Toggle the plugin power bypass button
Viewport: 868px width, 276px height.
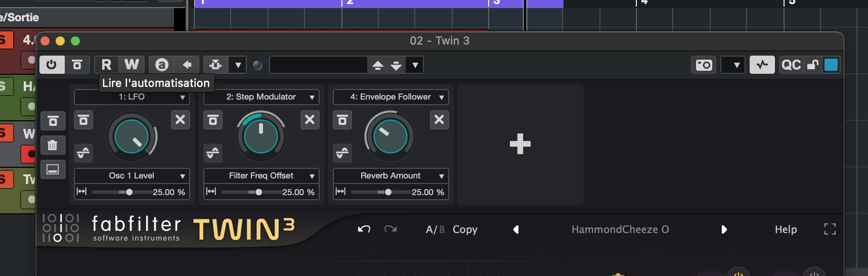point(52,65)
